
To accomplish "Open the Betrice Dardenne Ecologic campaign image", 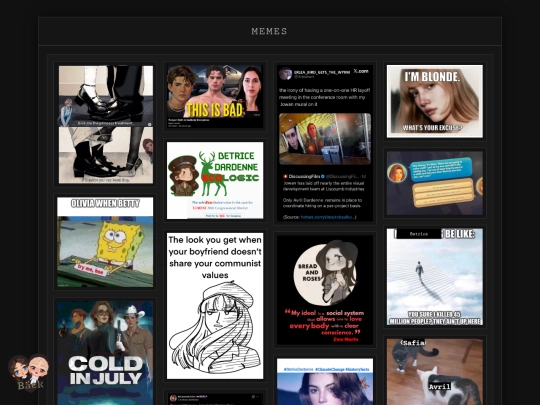I will click(215, 180).
